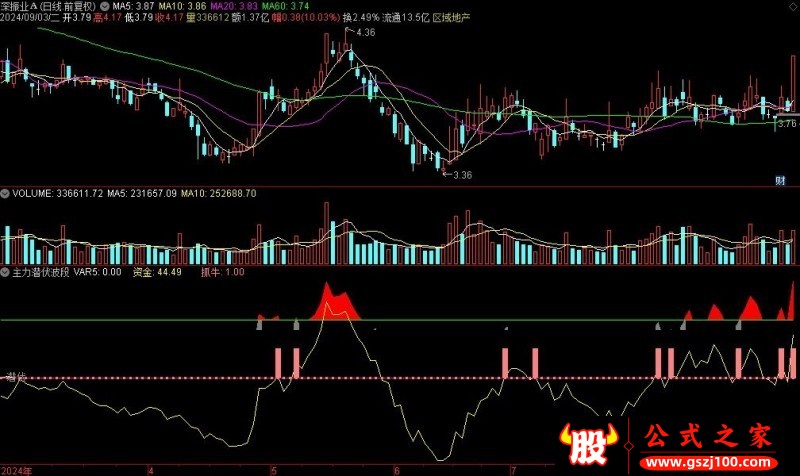Click the 3.76 price label at right
Viewport: 800px width, 476px height.
[x=787, y=124]
